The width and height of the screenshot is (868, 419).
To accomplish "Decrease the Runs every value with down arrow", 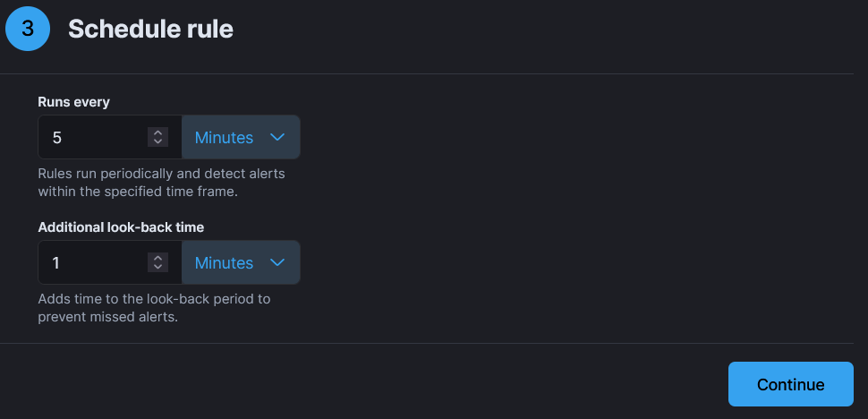I will 157,141.
